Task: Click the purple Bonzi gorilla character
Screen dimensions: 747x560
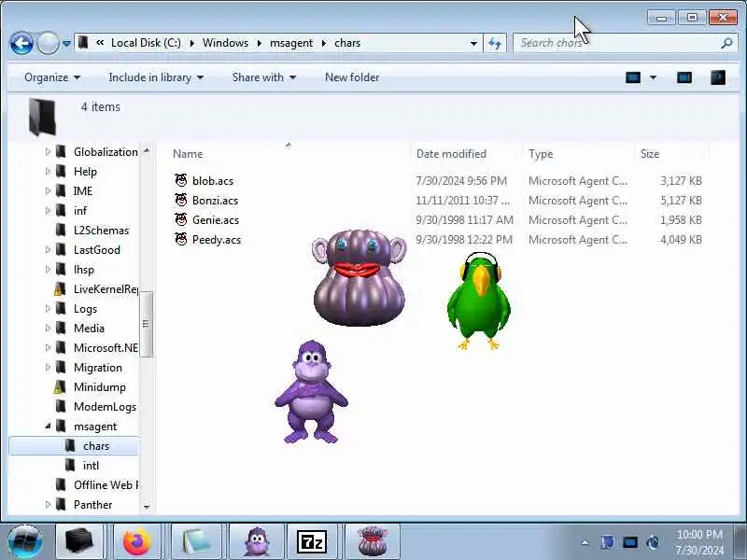Action: click(311, 391)
